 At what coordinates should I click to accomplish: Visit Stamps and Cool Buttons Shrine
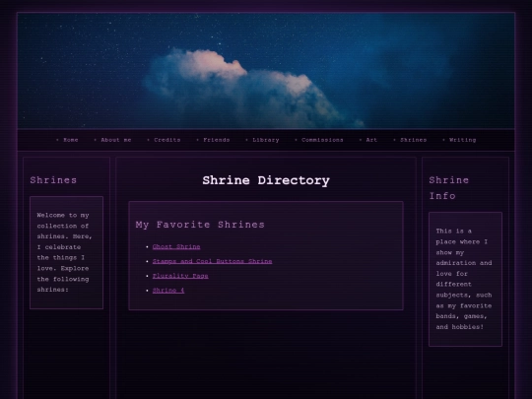click(x=212, y=261)
